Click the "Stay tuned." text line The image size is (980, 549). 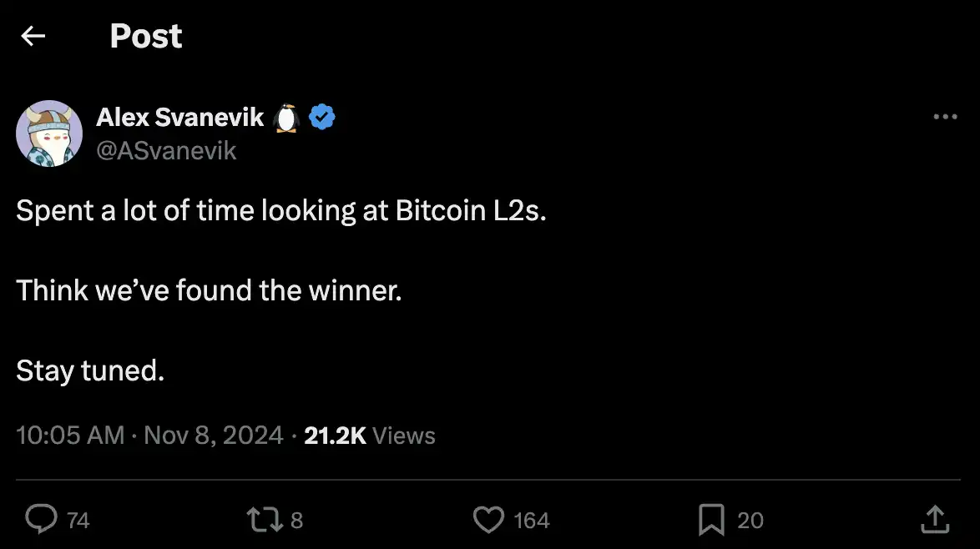(x=90, y=370)
